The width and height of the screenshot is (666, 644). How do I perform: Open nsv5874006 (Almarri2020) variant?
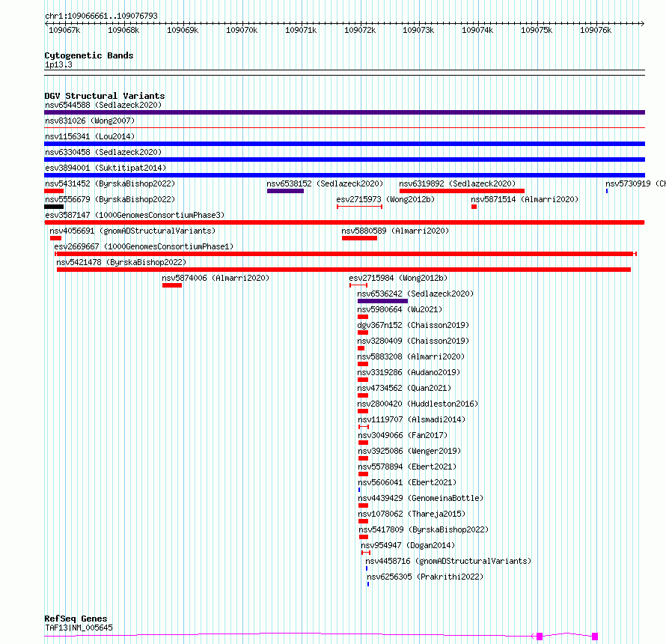[x=216, y=278]
